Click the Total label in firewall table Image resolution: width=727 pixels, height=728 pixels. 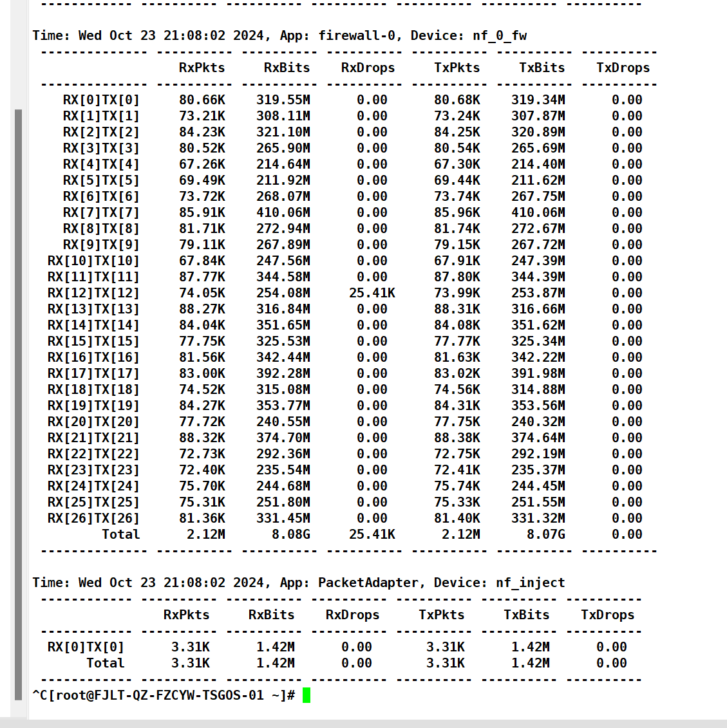point(120,534)
